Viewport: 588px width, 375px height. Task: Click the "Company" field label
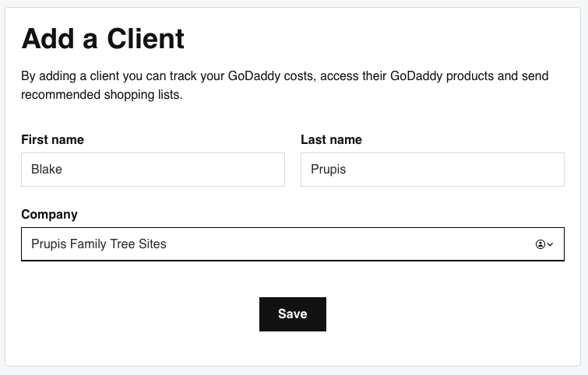pos(49,215)
